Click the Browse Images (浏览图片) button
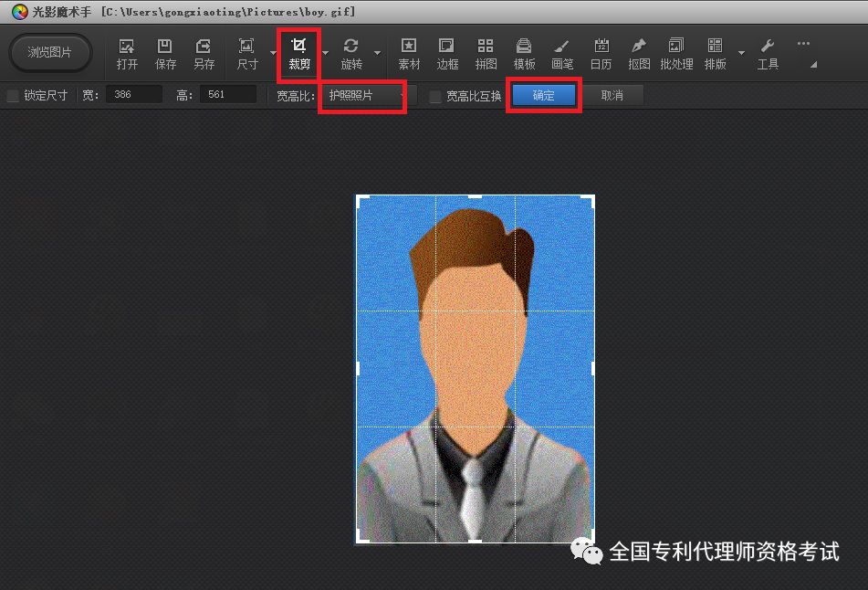The width and height of the screenshot is (868, 590). pos(49,53)
